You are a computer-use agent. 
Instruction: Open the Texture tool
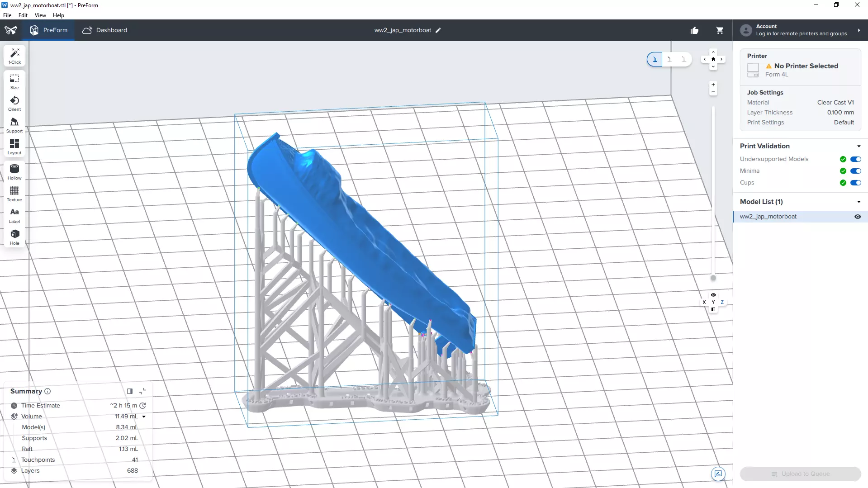[x=14, y=194]
